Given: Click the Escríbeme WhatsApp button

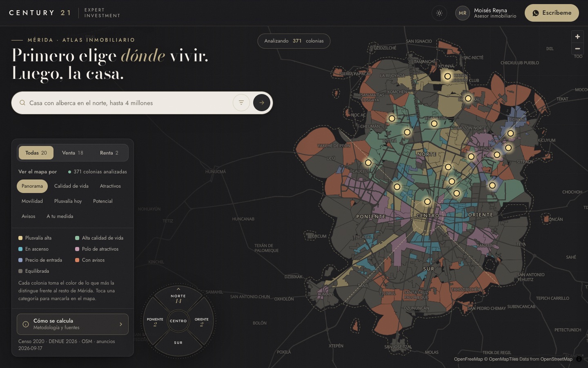Looking at the screenshot, I should pyautogui.click(x=552, y=13).
